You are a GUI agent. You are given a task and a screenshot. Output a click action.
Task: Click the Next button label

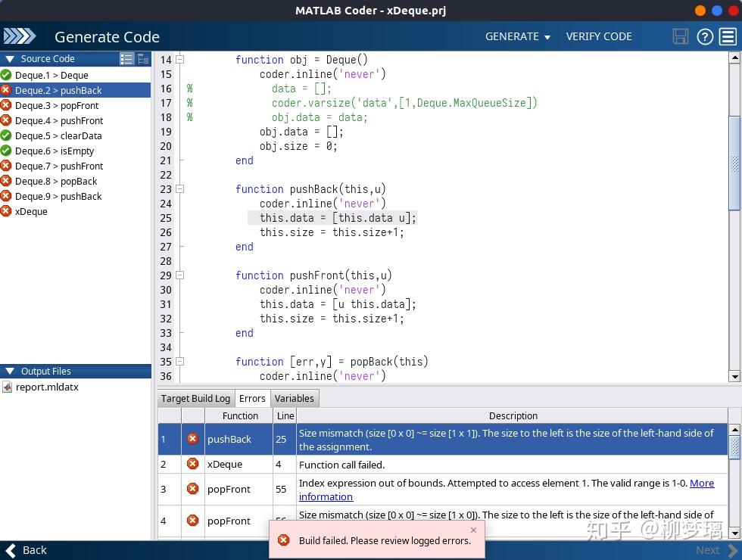[x=707, y=550]
